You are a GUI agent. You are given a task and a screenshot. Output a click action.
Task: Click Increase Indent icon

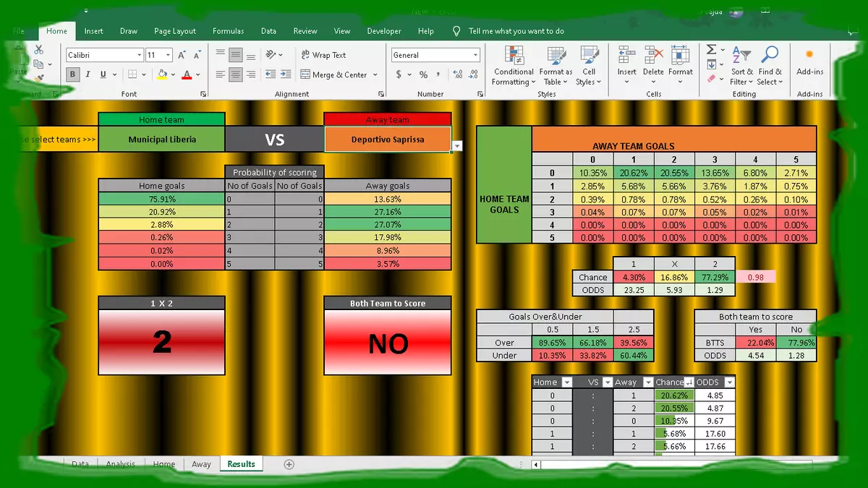[x=285, y=74]
